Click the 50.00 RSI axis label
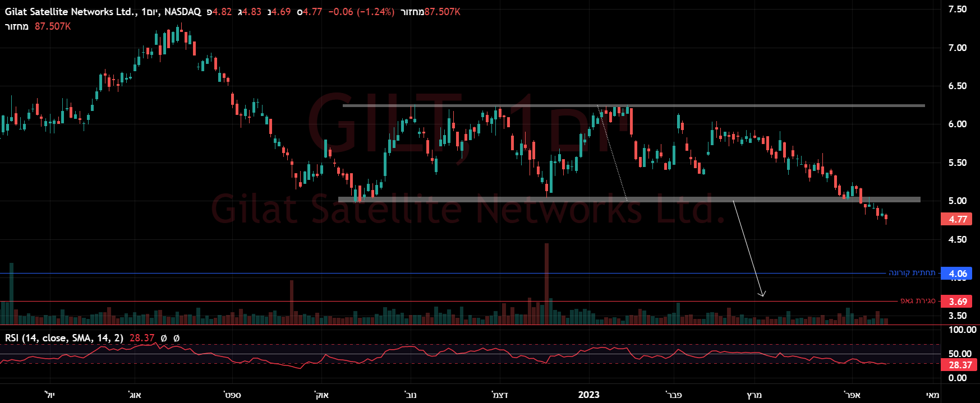This screenshot has width=980, height=403. pyautogui.click(x=960, y=354)
